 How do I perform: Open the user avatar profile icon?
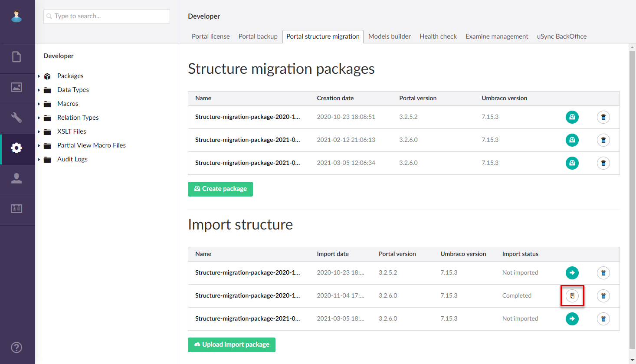16,16
